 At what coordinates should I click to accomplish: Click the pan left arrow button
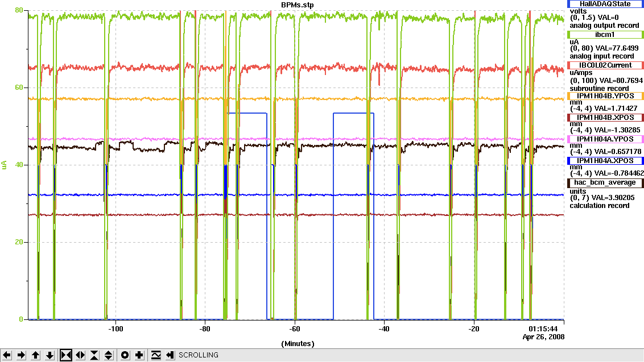point(7,355)
